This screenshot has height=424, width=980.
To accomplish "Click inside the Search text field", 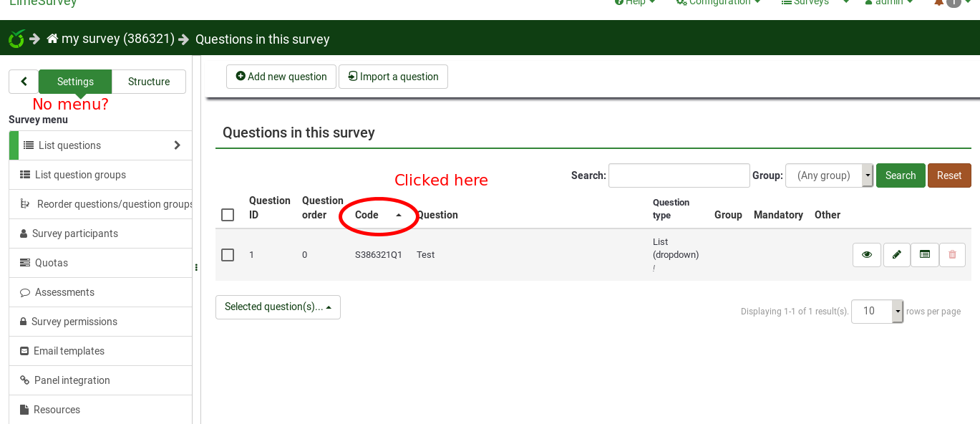I will [679, 175].
